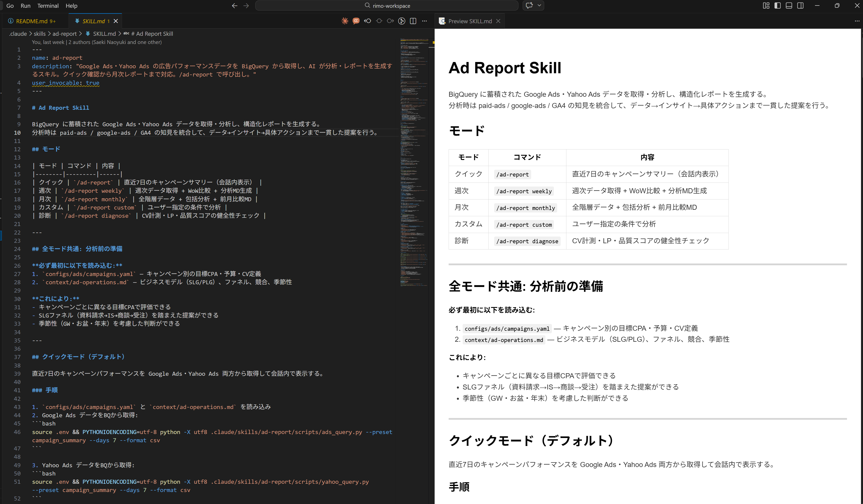Toggle the bottom panel visibility
The image size is (863, 504).
789,5
